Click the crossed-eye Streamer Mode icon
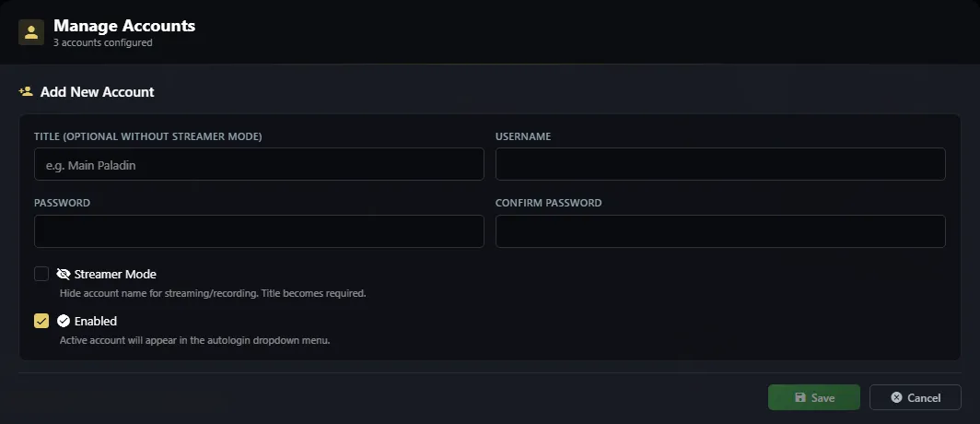 (64, 274)
